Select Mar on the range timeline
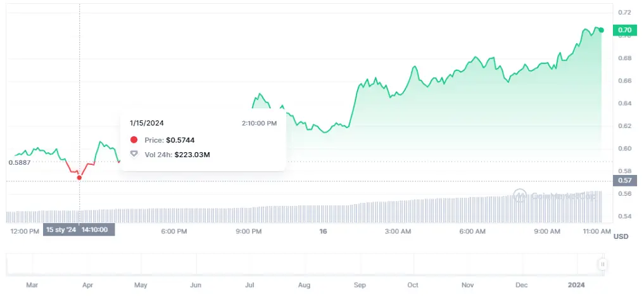Screen dimensions: 644x296 (32, 285)
